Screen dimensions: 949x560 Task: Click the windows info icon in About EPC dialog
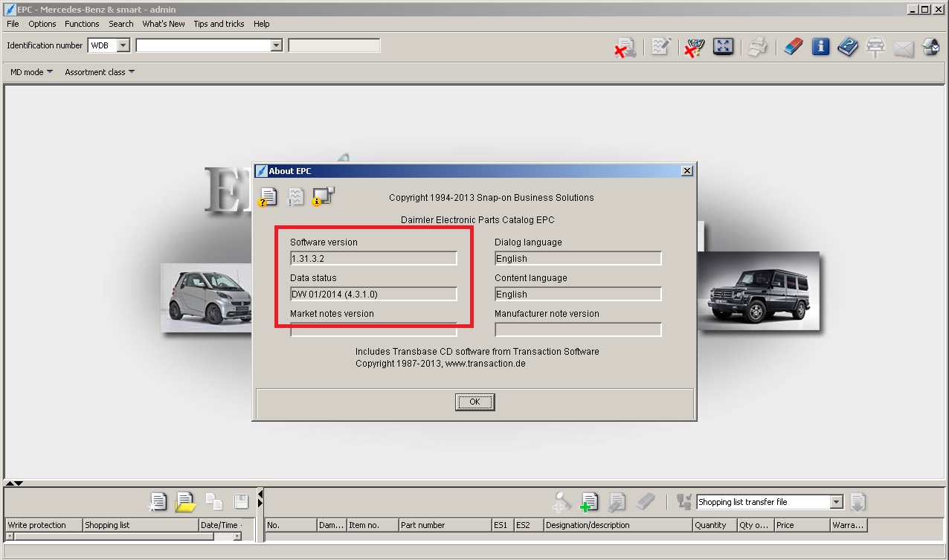click(x=324, y=196)
